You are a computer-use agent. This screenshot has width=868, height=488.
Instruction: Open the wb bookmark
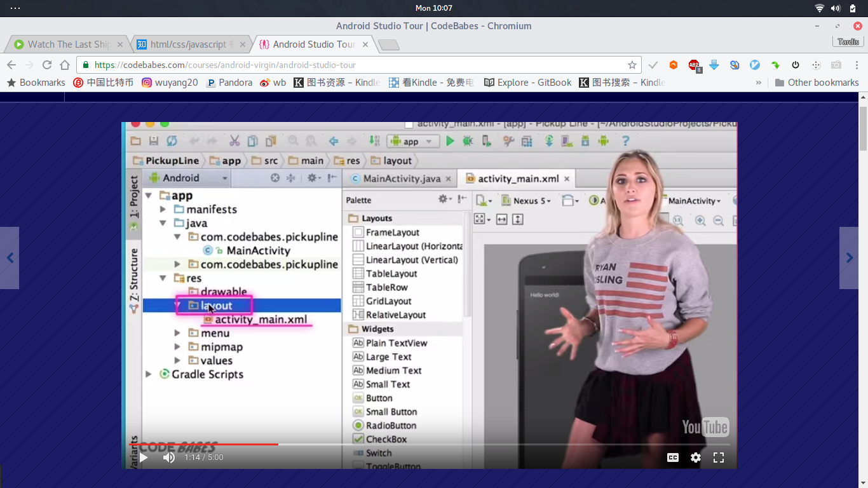pos(273,83)
